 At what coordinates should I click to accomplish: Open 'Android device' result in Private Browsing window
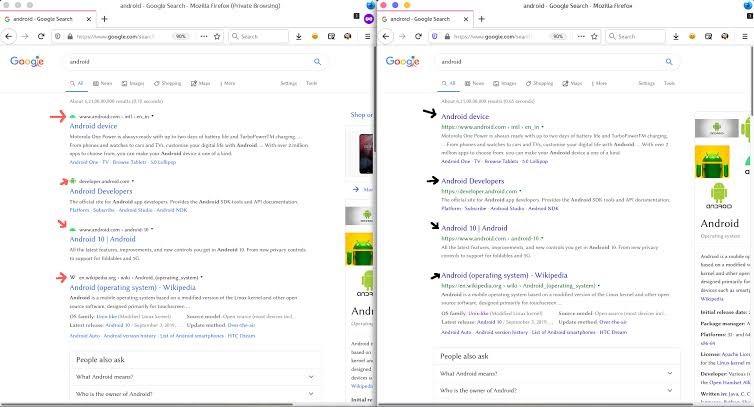(93, 126)
